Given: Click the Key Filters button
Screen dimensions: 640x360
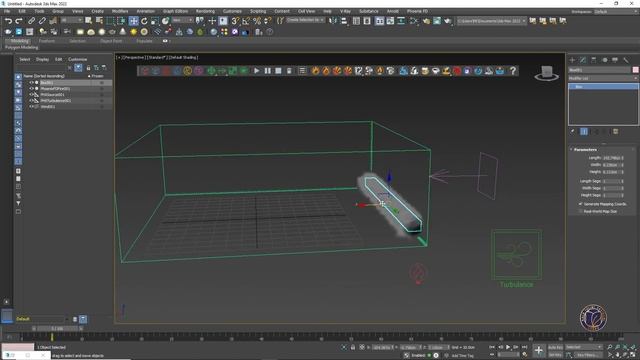Looking at the screenshot, I should click(587, 355).
